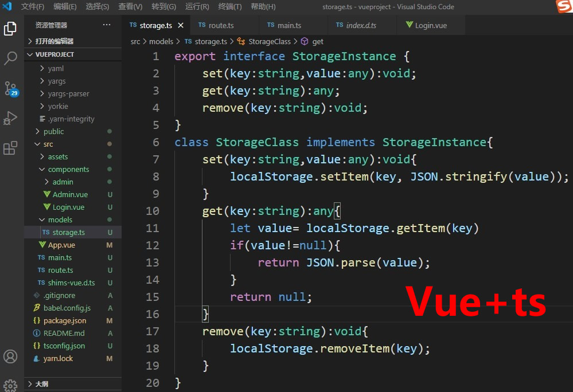Click the JSON braces icon beside tsconfig.json
Screen dimensions: 573x392
37,346
